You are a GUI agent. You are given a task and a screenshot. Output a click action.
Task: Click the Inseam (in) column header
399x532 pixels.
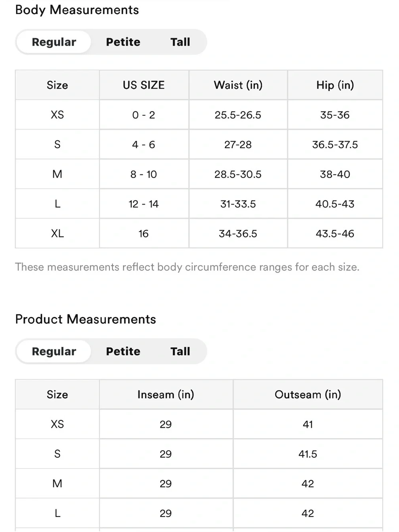(166, 394)
